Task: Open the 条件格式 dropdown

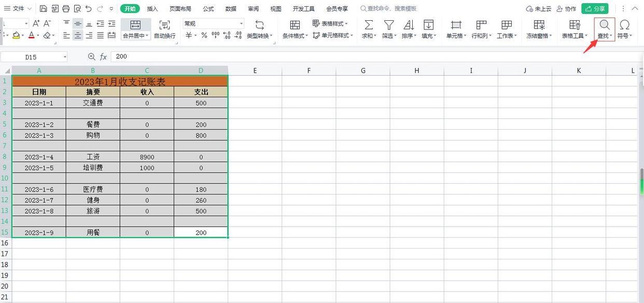Action: (295, 36)
